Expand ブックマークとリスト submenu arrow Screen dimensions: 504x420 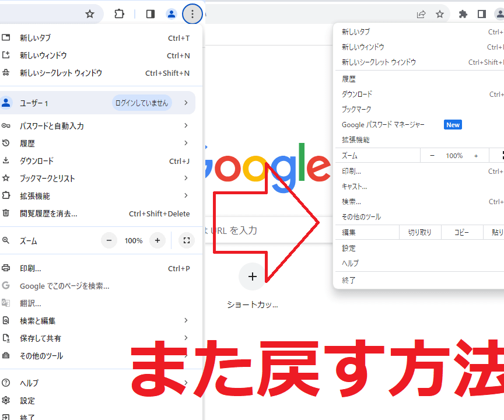[x=185, y=178]
